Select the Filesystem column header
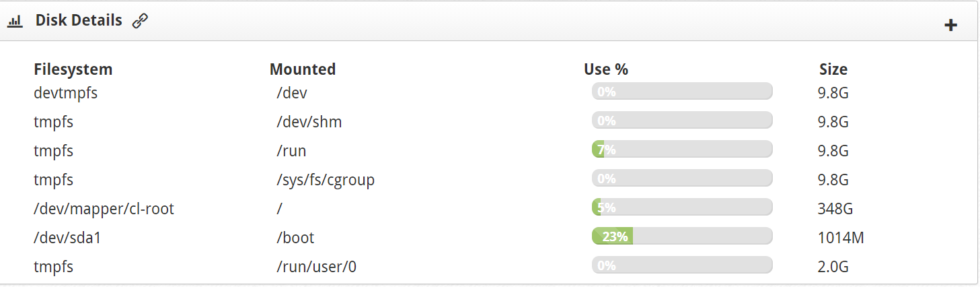This screenshot has width=980, height=287. (73, 69)
